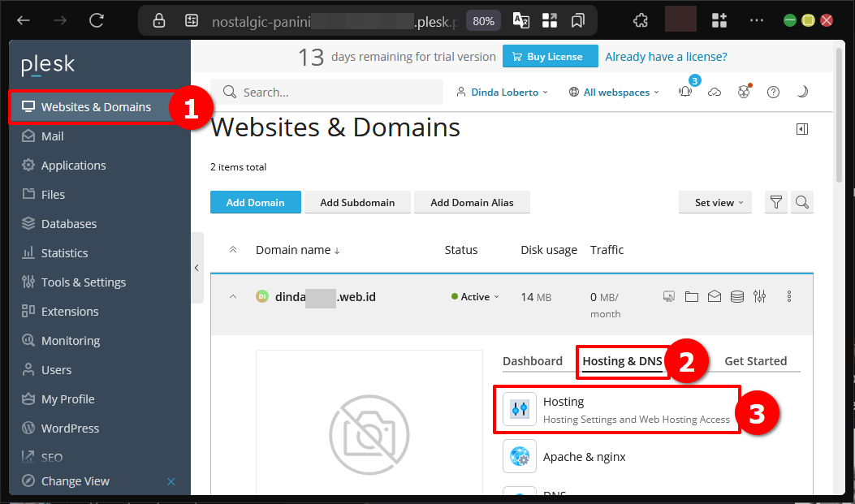Switch to the Dashboard tab
This screenshot has width=855, height=504.
coord(533,361)
